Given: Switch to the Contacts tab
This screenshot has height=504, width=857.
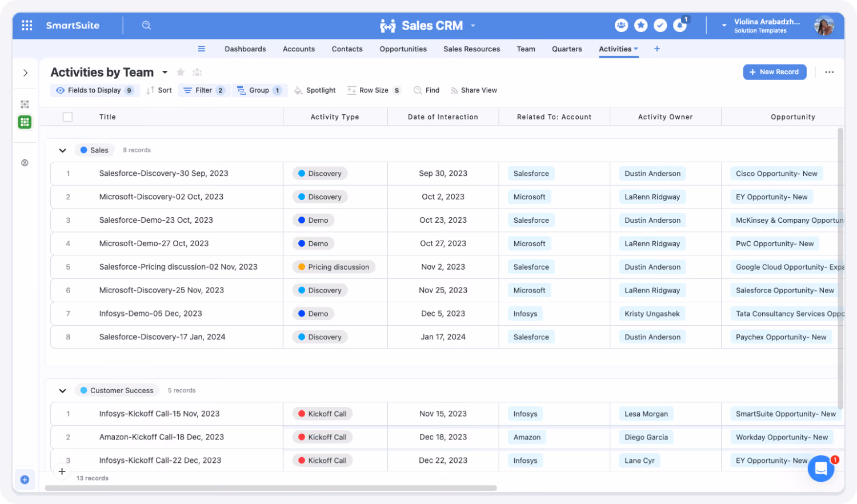Looking at the screenshot, I should click(347, 49).
